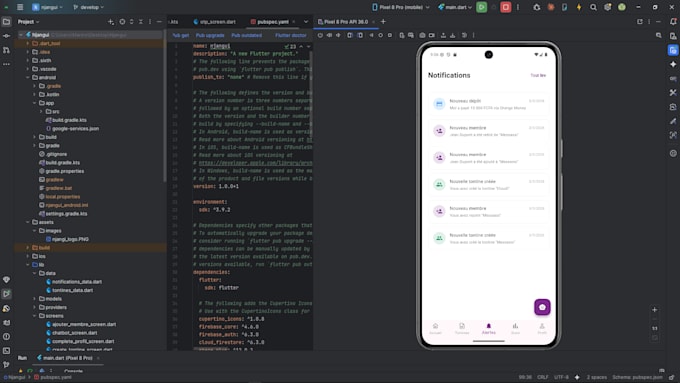Open the main menu hamburger icon
The width and height of the screenshot is (680, 383).
click(20, 7)
